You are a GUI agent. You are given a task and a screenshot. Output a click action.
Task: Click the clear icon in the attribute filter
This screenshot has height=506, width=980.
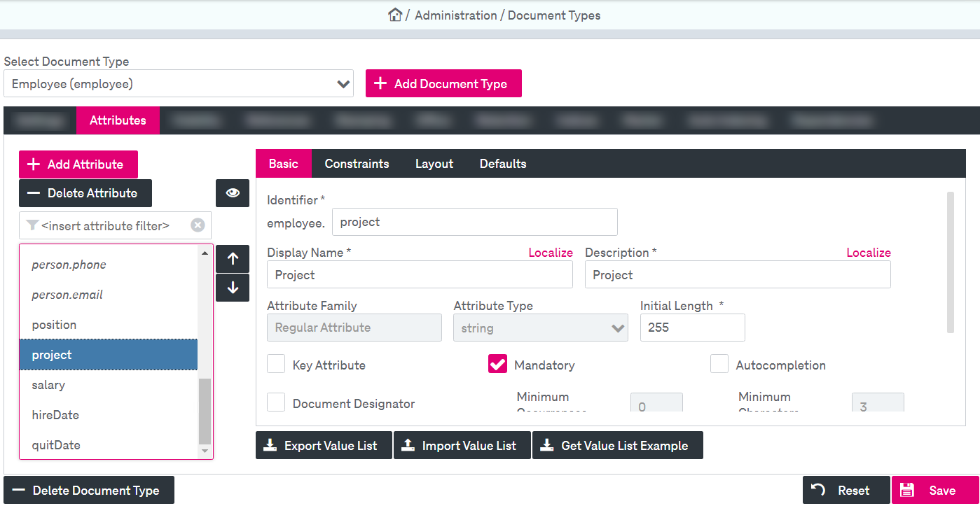tap(198, 225)
